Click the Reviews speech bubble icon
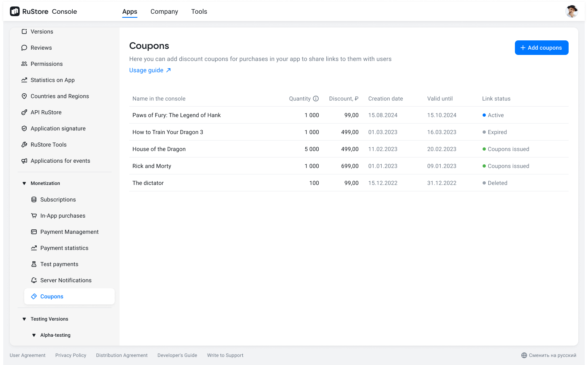 [x=24, y=48]
